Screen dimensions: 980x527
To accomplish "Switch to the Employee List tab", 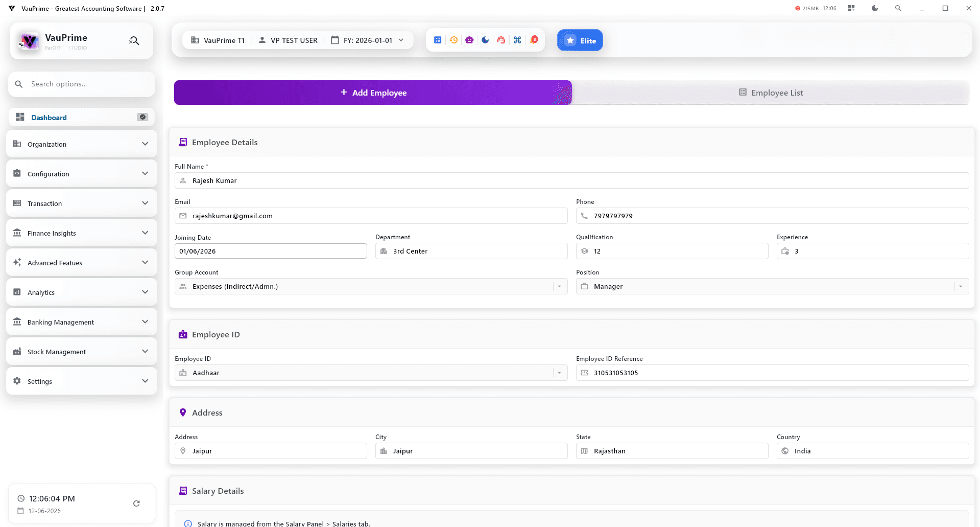I will 771,93.
